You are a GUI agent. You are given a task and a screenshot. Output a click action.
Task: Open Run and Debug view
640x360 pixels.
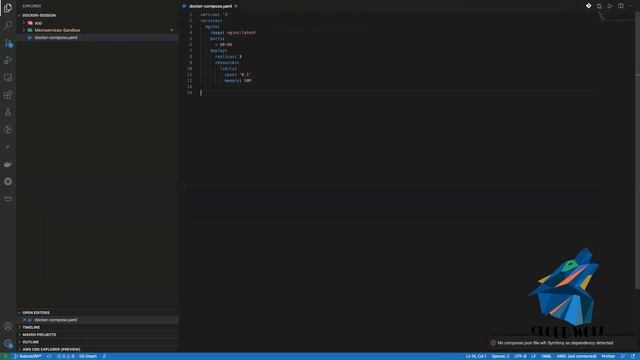pos(8,60)
